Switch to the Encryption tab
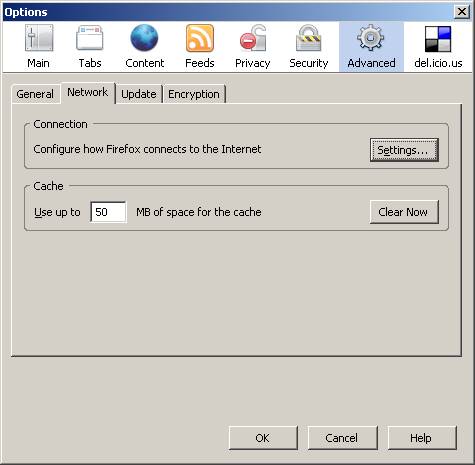The width and height of the screenshot is (475, 465). [194, 94]
